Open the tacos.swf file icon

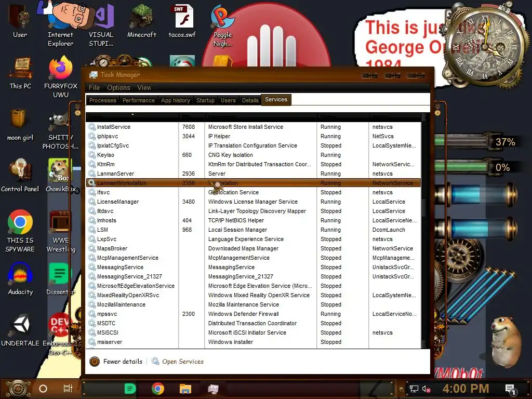pyautogui.click(x=182, y=21)
